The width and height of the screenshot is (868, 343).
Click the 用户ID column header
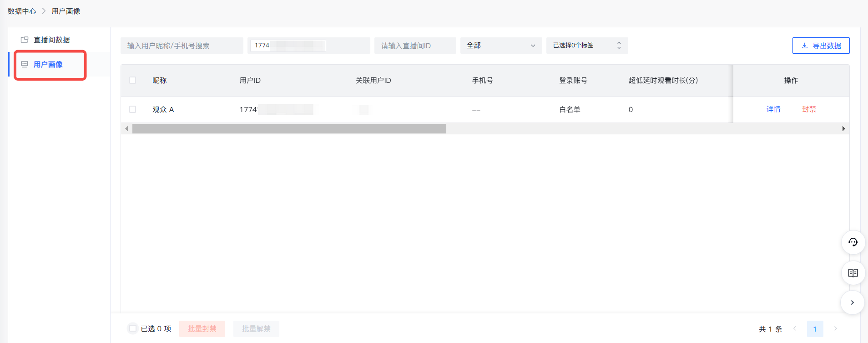click(x=250, y=80)
